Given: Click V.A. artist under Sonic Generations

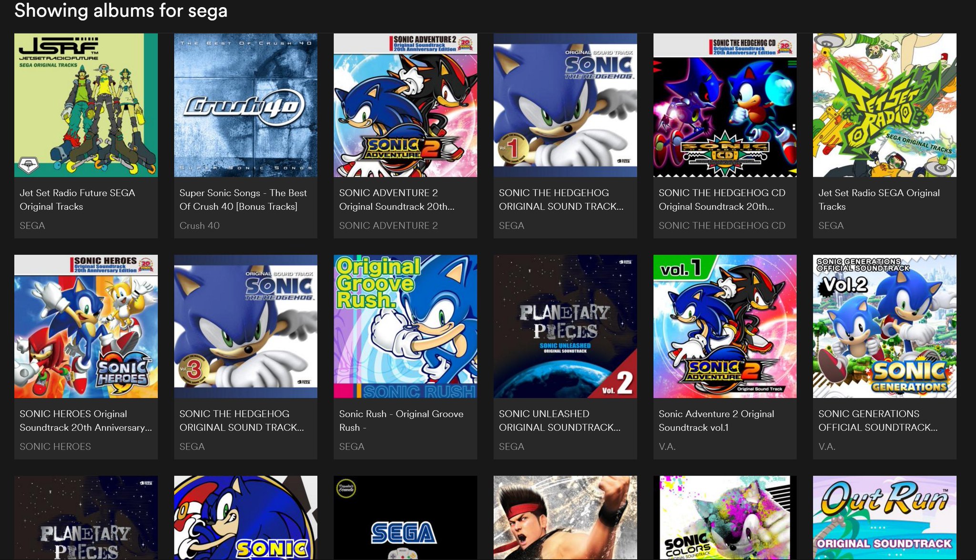Looking at the screenshot, I should point(826,447).
